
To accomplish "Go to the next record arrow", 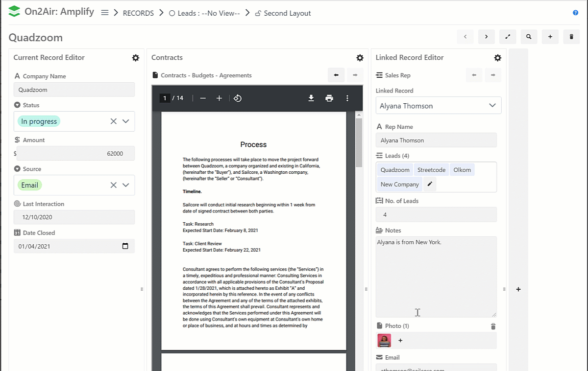I will (486, 37).
